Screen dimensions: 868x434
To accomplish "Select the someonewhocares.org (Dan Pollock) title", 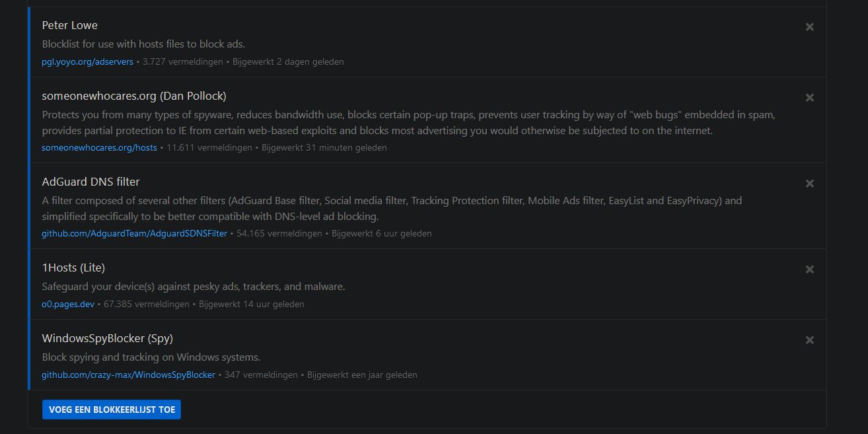I will [x=133, y=96].
